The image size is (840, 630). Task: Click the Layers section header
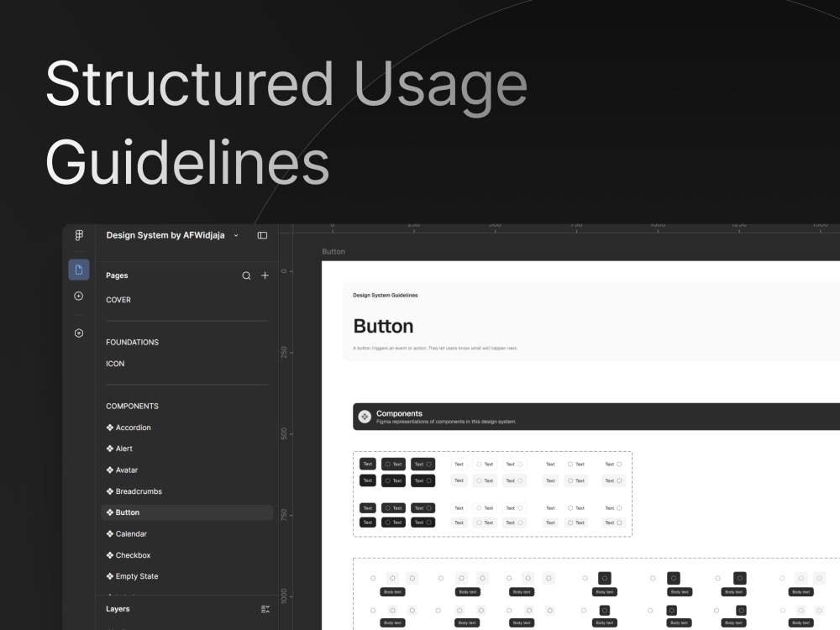[x=118, y=609]
